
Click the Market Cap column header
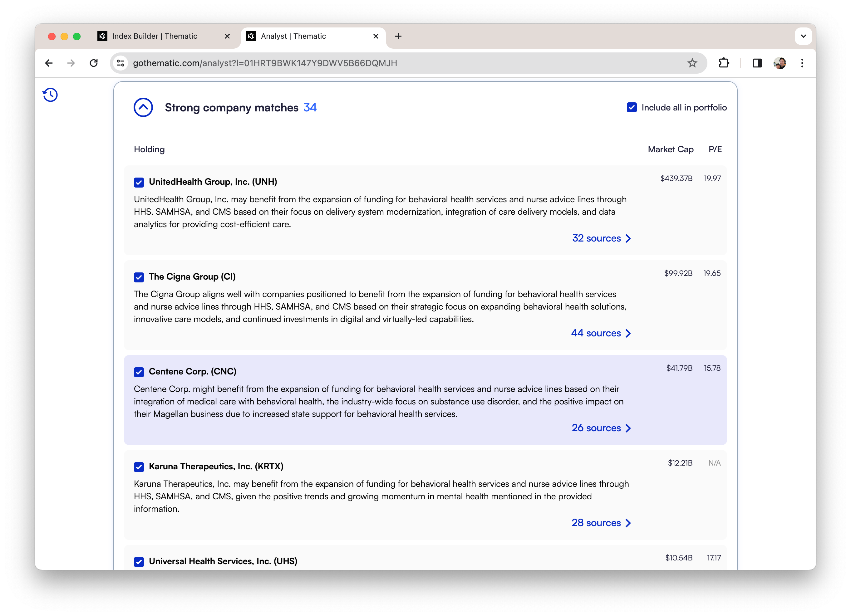pos(671,149)
